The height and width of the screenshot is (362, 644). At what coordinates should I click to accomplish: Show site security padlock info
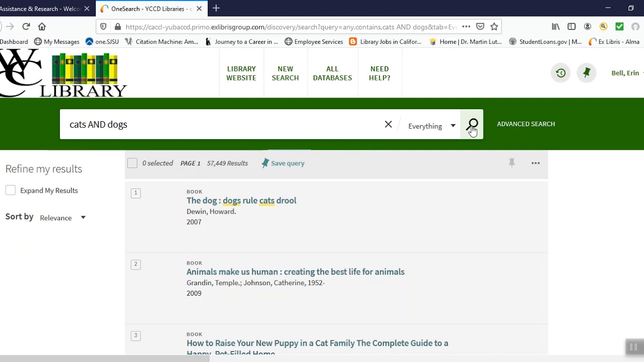118,27
